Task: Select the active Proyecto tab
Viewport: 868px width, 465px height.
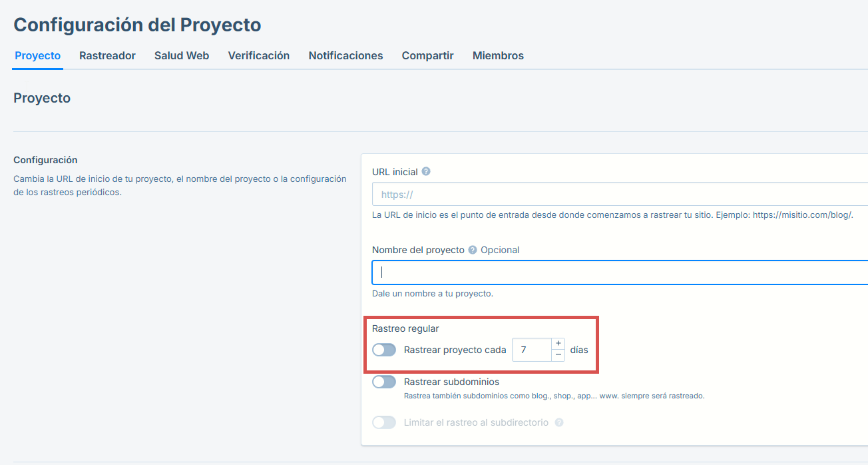Action: [x=37, y=56]
